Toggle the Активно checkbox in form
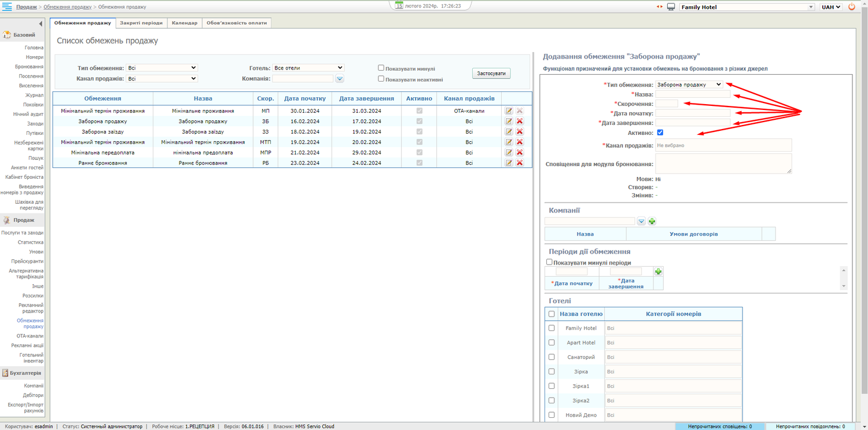This screenshot has height=430, width=868. point(660,133)
